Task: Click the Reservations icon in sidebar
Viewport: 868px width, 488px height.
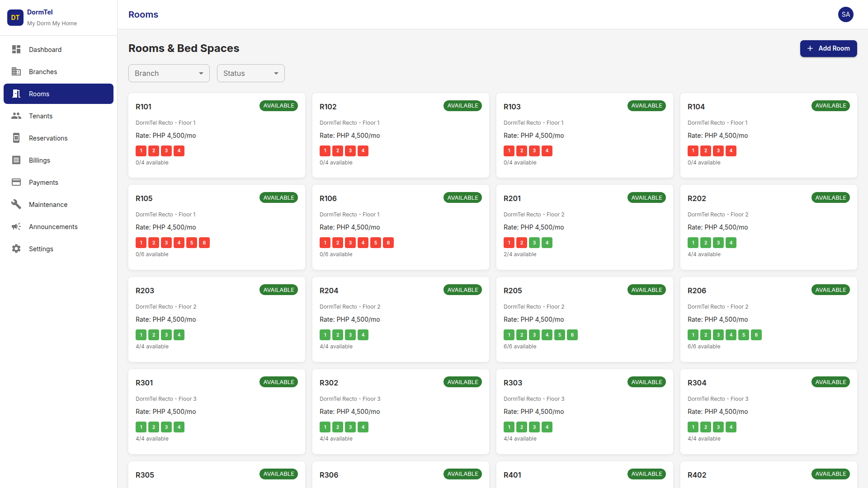Action: point(16,138)
